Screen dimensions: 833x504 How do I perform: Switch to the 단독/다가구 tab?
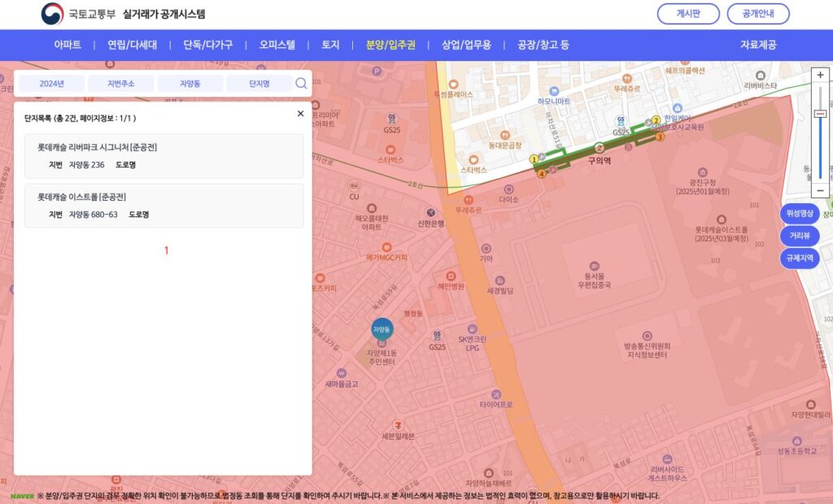point(207,45)
